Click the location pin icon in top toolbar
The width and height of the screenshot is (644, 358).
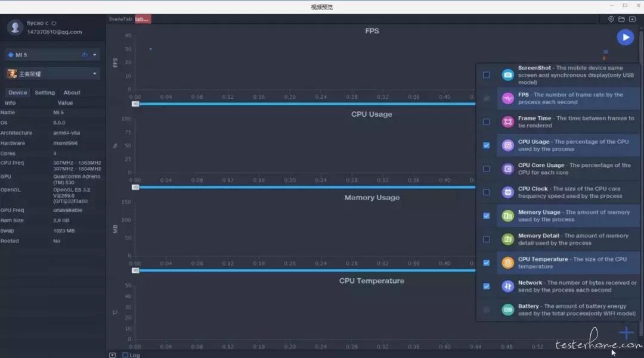pos(611,19)
